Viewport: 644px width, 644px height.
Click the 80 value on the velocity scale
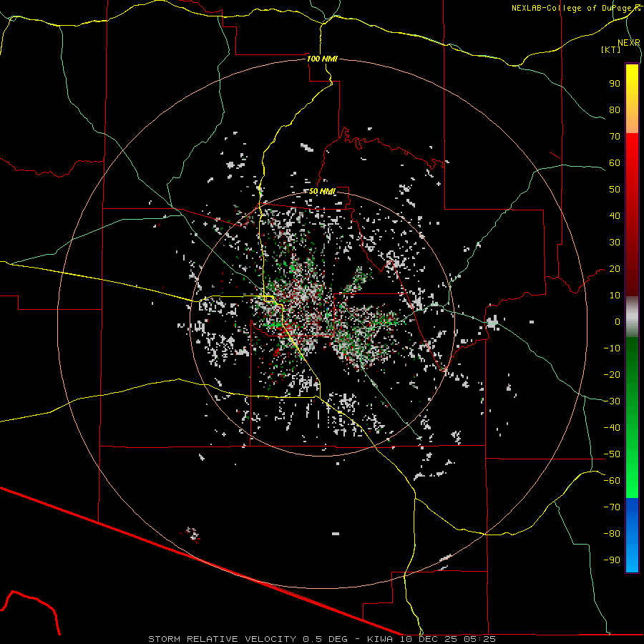pyautogui.click(x=615, y=110)
